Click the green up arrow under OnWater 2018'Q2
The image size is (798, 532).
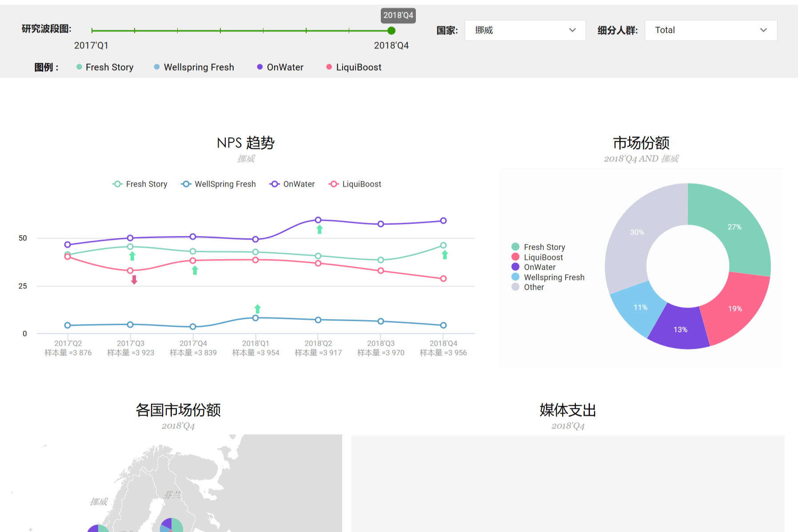[x=319, y=230]
